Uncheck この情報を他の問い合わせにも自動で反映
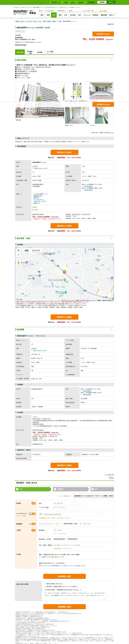Image resolution: width=129 pixels, height=644 pixels. (40, 555)
